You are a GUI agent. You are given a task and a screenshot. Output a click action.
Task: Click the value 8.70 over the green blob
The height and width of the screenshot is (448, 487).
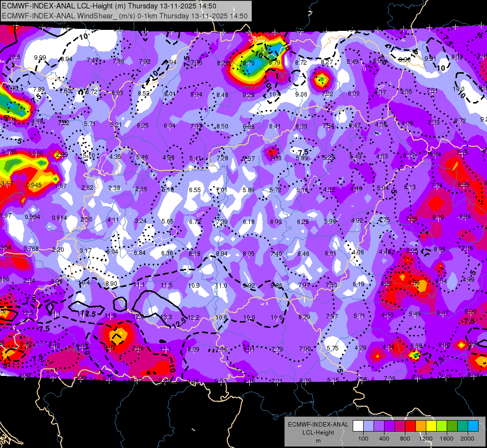[248, 63]
